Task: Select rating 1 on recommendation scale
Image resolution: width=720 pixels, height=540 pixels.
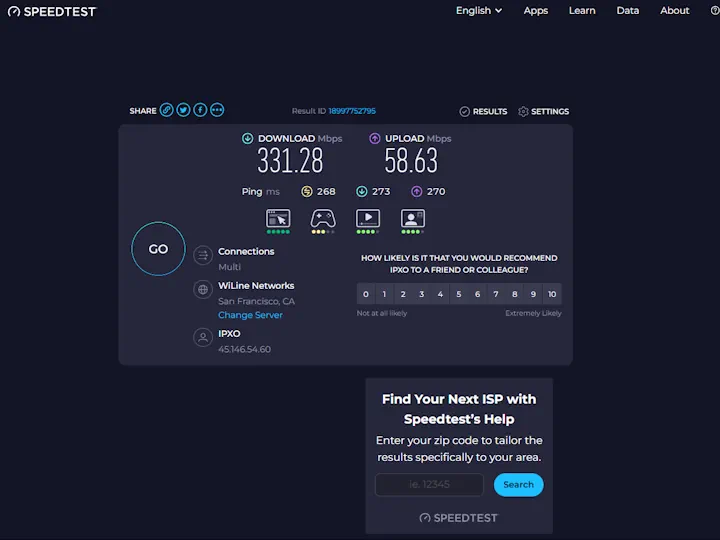Action: click(x=384, y=294)
